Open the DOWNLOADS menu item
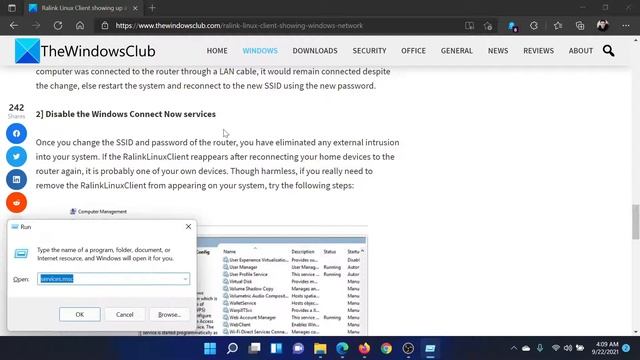This screenshot has height=360, width=640. click(x=315, y=51)
